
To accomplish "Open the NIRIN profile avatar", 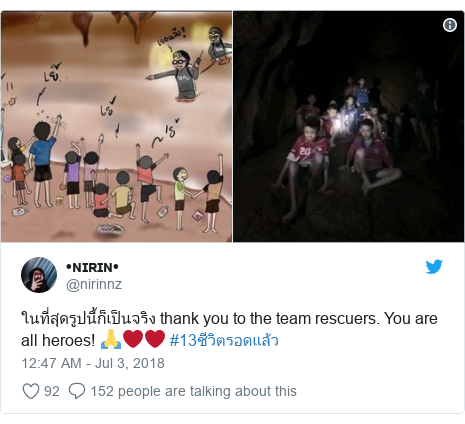I will pyautogui.click(x=39, y=275).
